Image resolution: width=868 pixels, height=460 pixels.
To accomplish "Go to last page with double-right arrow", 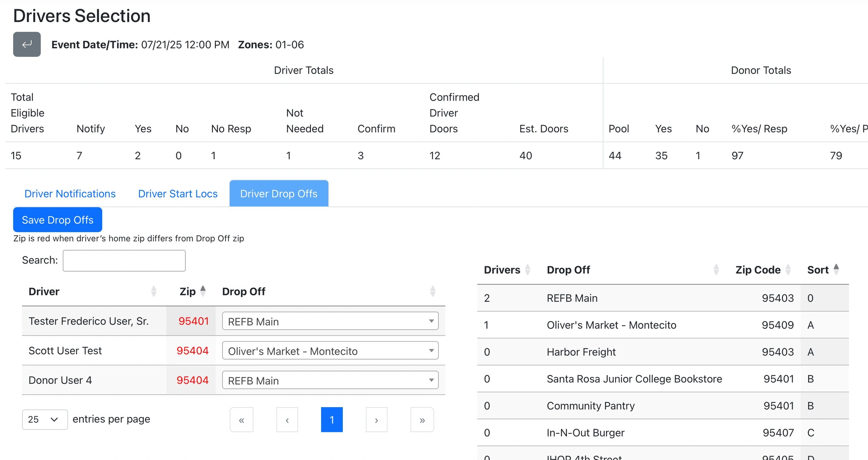I will click(422, 420).
